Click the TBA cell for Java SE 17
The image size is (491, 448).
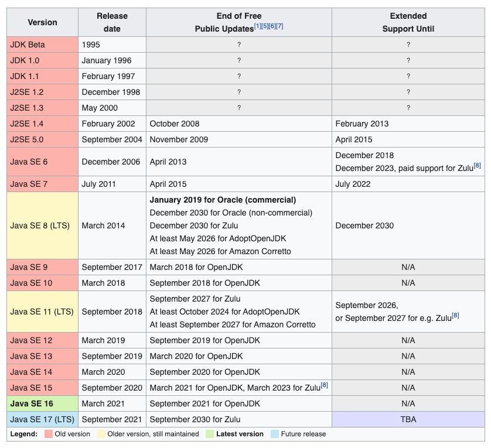pyautogui.click(x=408, y=419)
